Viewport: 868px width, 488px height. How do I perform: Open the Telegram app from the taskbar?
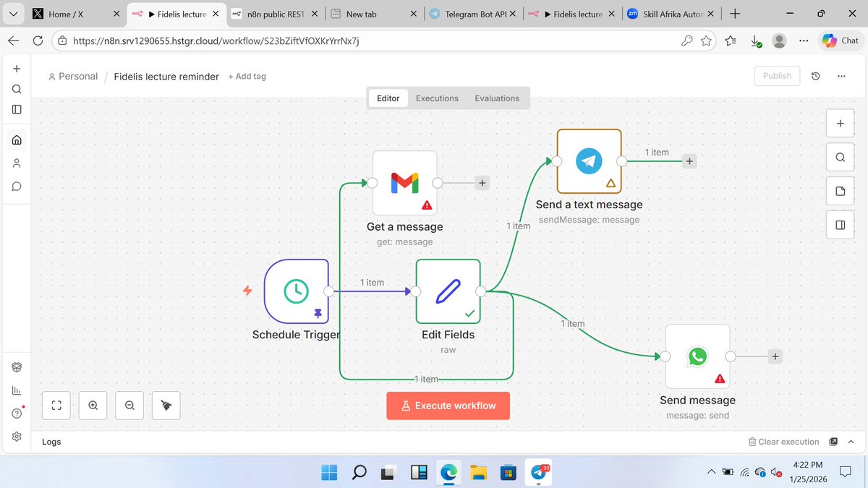click(539, 472)
